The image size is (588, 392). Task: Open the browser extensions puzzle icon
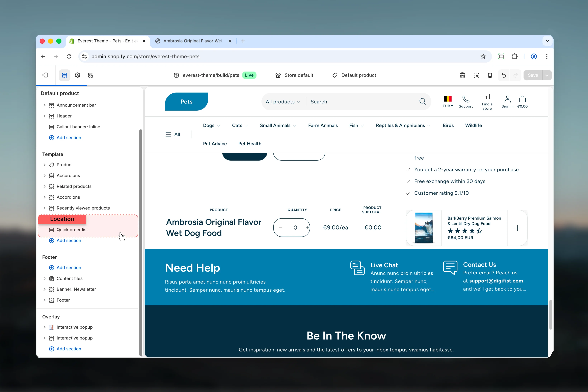tap(514, 56)
